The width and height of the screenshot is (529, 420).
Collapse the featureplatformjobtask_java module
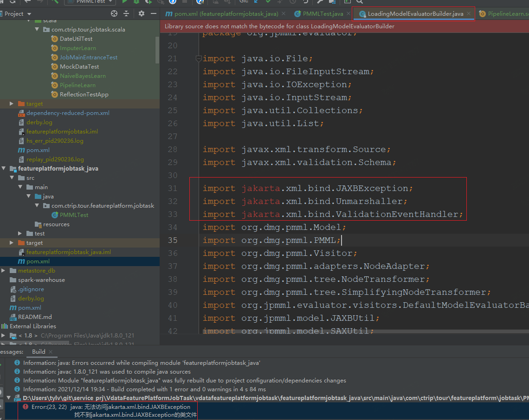[4, 168]
